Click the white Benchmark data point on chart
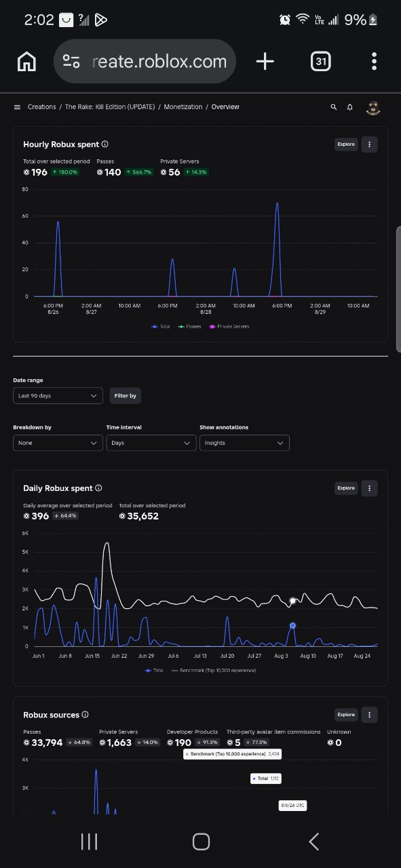Viewport: 401px width, 868px height. (292, 601)
